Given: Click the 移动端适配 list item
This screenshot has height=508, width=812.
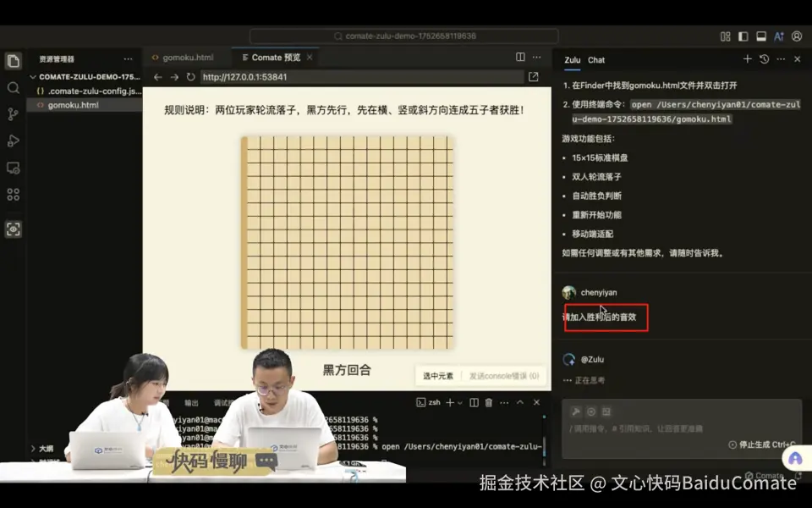Looking at the screenshot, I should [x=592, y=235].
